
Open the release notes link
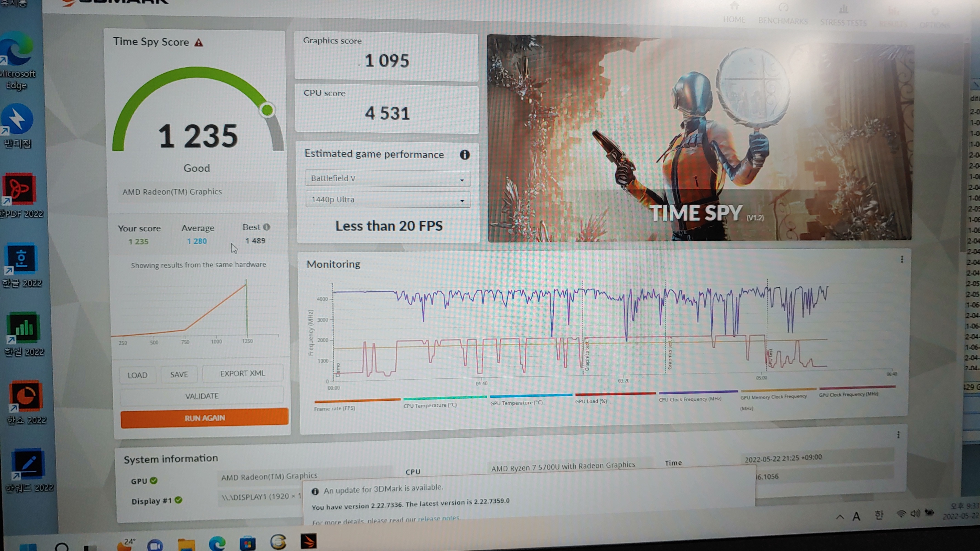(x=439, y=518)
